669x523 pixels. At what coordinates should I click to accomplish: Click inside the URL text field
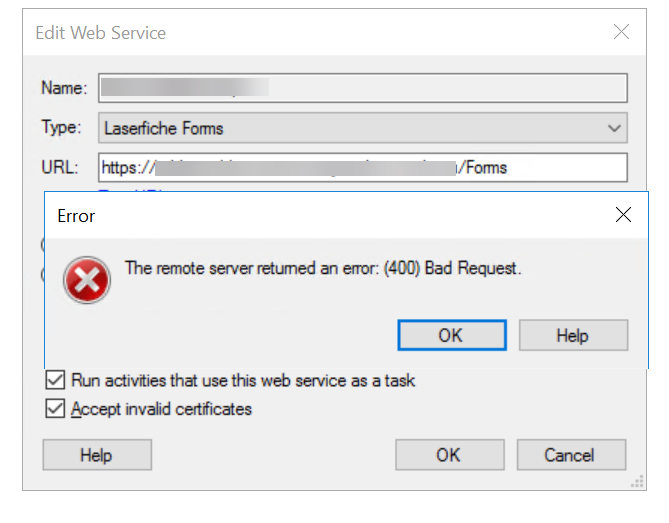[363, 167]
